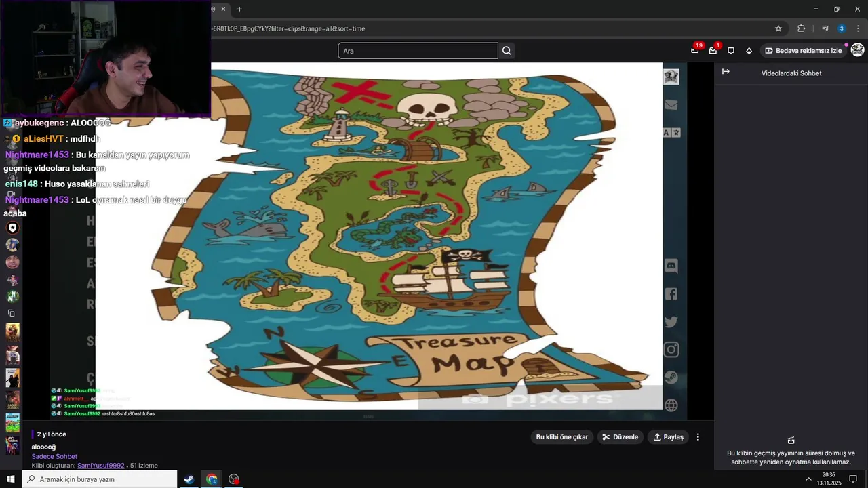Collapse the Videolardaki Sohbet panel

click(726, 72)
